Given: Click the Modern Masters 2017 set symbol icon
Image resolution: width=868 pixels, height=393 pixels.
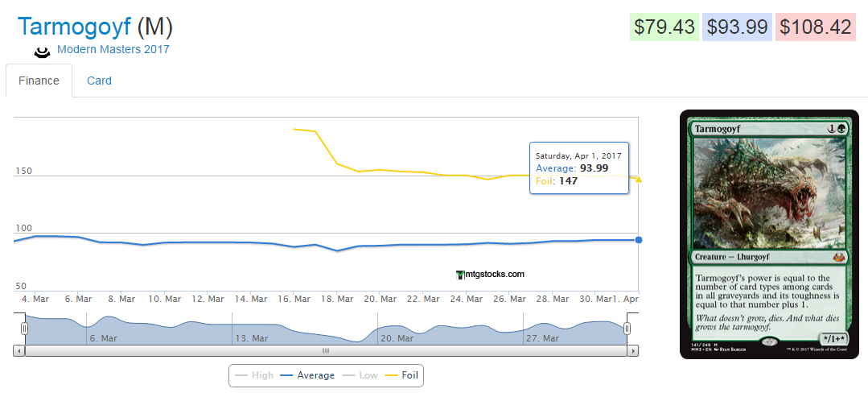Looking at the screenshot, I should tap(42, 52).
